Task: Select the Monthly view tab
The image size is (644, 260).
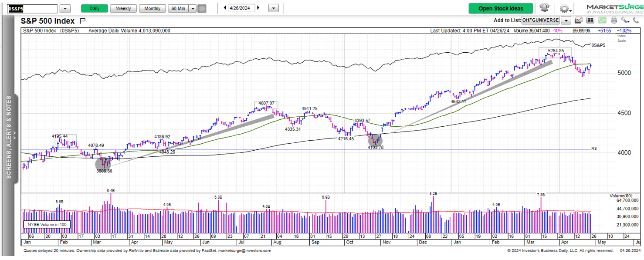Action: click(x=152, y=8)
